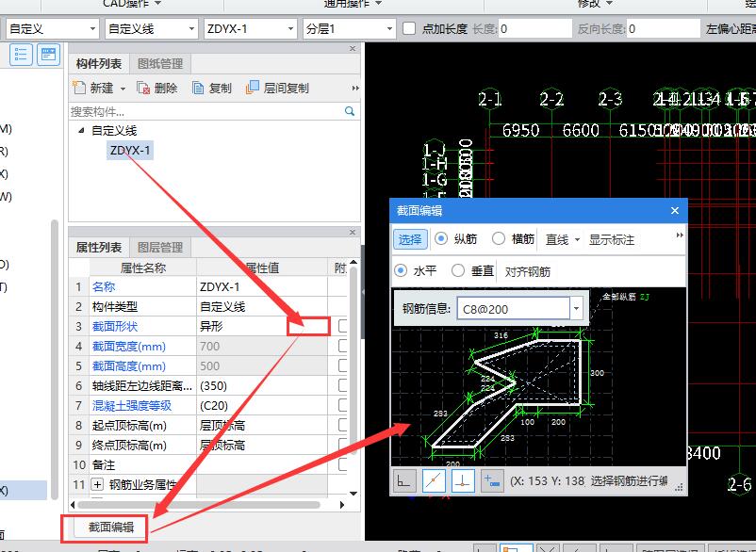The image size is (756, 552).
Task: Toggle dynamic input icon in 截面编辑 window
Action: (492, 480)
